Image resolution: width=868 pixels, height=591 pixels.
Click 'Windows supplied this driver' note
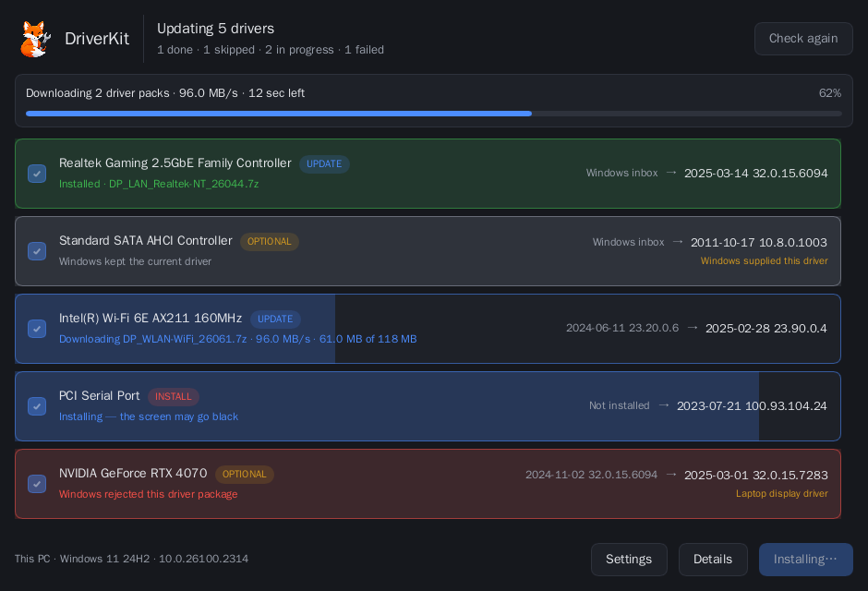click(x=765, y=260)
